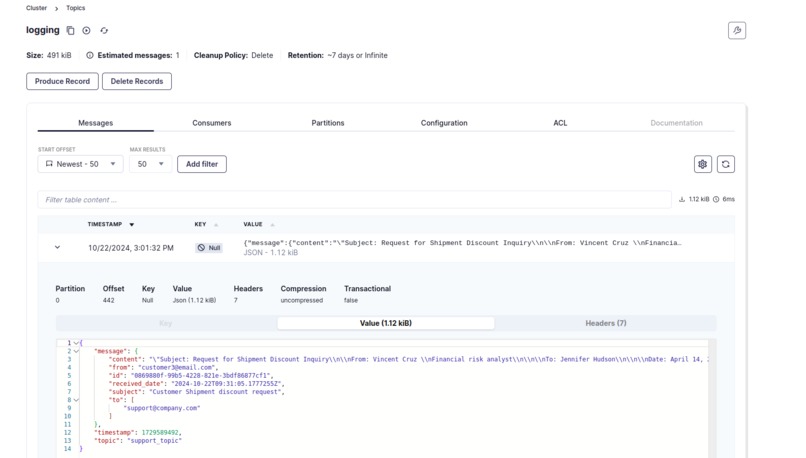Viewport: 806px width, 458px height.
Task: Switch to the Messages tab
Action: click(96, 123)
